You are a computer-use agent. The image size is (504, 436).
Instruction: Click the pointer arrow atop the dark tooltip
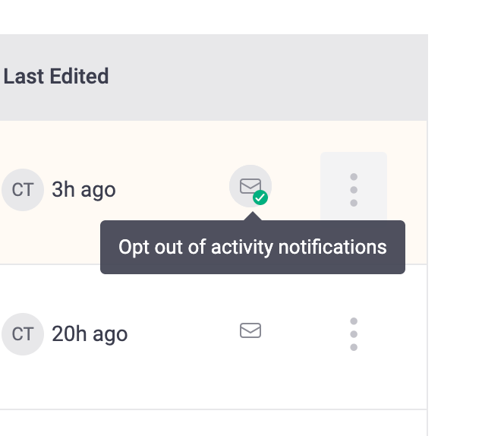pos(253,216)
